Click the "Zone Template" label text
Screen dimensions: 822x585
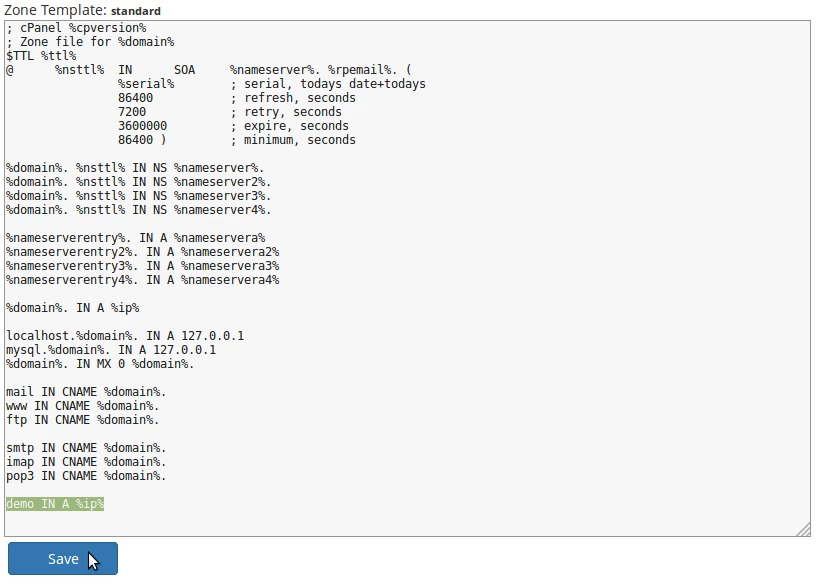point(53,10)
